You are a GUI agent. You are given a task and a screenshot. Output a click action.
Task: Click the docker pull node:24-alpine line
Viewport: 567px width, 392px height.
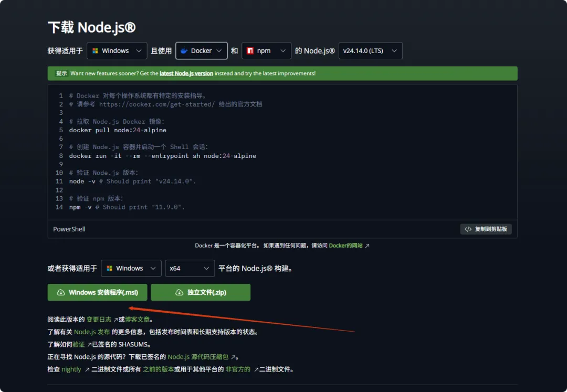tap(118, 130)
